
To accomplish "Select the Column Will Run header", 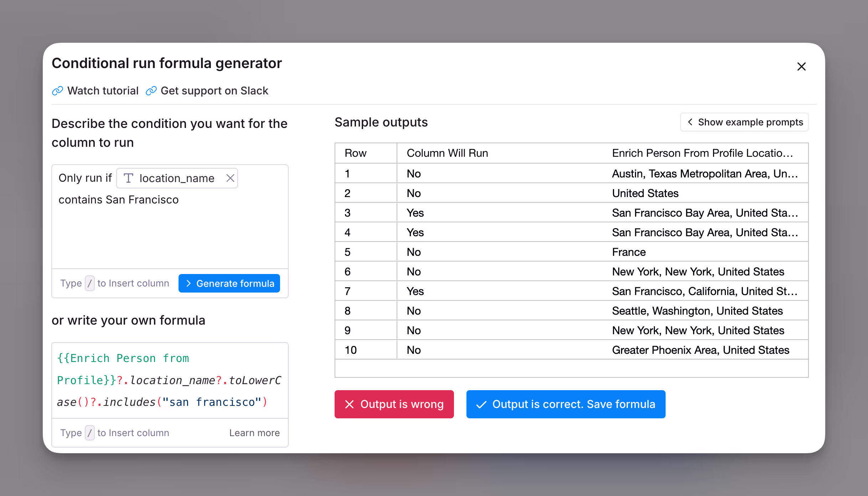I will (x=447, y=153).
